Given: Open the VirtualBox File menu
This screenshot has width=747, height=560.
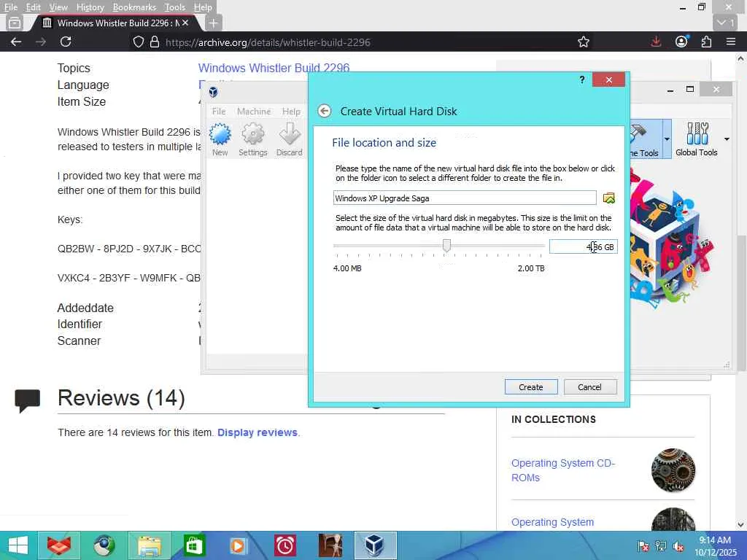Looking at the screenshot, I should tap(219, 112).
